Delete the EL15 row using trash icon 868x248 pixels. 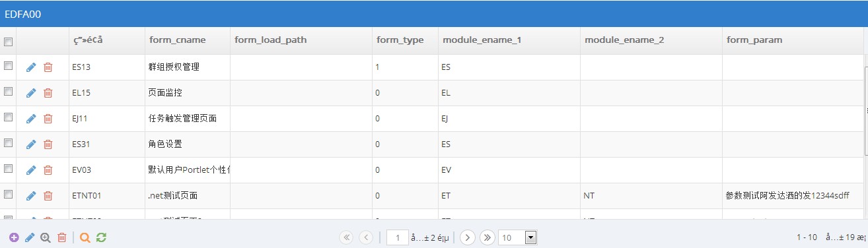(48, 93)
